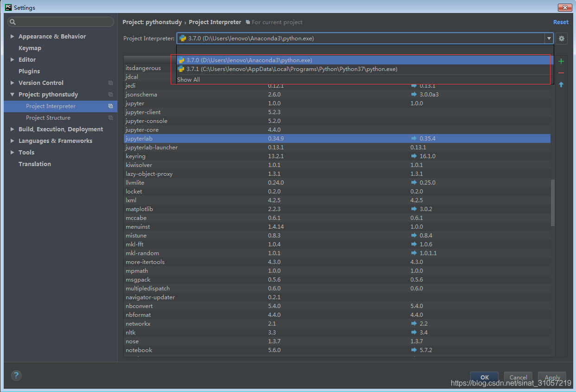The image size is (576, 392).
Task: Select Project Structure in sidebar
Action: (61, 118)
